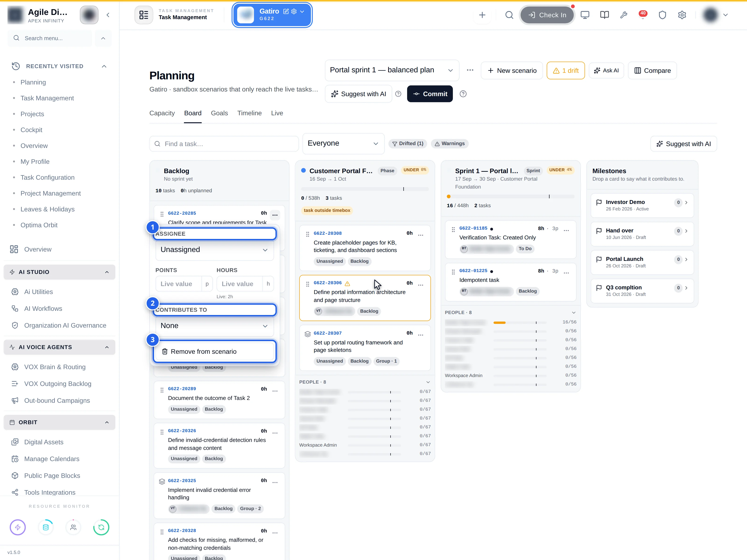Screen dimensions: 747x560
Task: Click the 1 drift warning button
Action: click(566, 70)
